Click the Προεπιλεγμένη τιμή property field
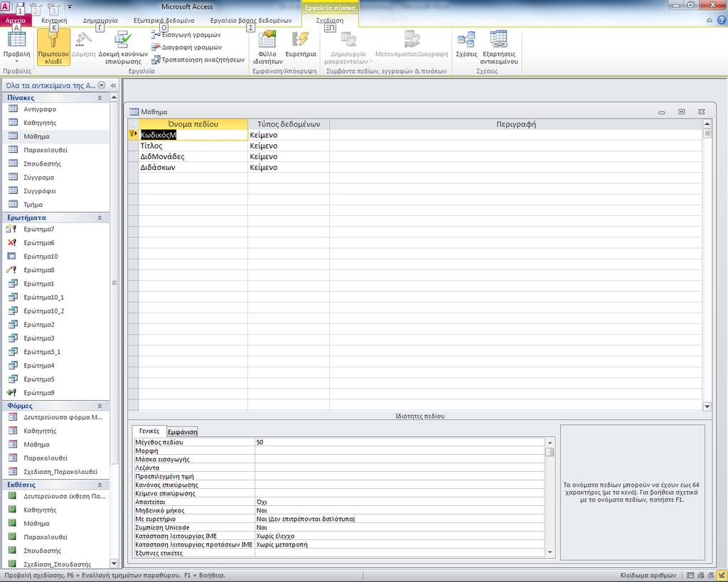The image size is (728, 582). 400,477
